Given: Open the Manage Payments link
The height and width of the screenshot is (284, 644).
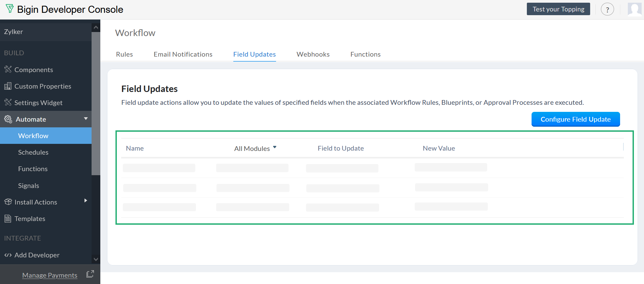Looking at the screenshot, I should click(50, 275).
